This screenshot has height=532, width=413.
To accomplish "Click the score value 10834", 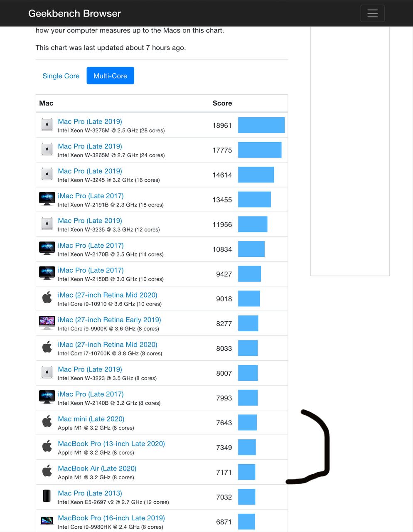I will point(222,249).
